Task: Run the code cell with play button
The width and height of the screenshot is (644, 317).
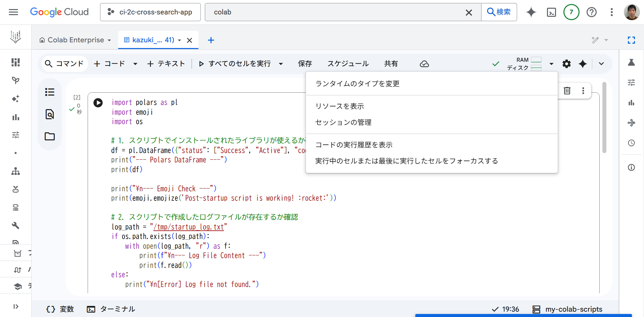Action: coord(98,103)
